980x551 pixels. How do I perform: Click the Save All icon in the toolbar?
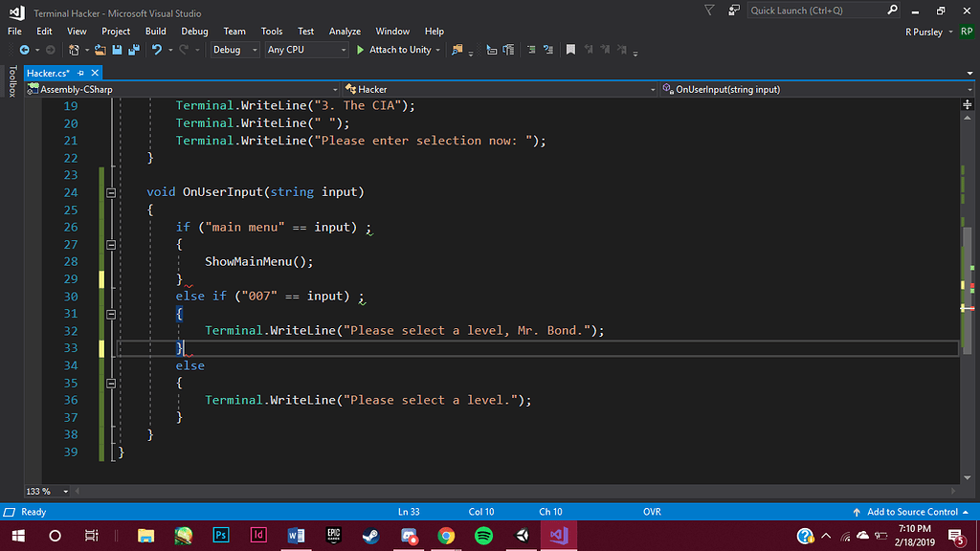click(135, 50)
